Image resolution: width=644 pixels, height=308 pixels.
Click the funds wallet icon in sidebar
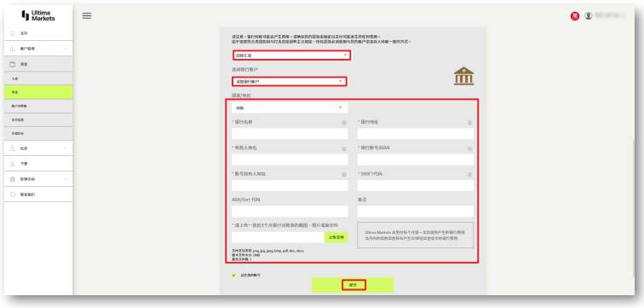point(12,64)
